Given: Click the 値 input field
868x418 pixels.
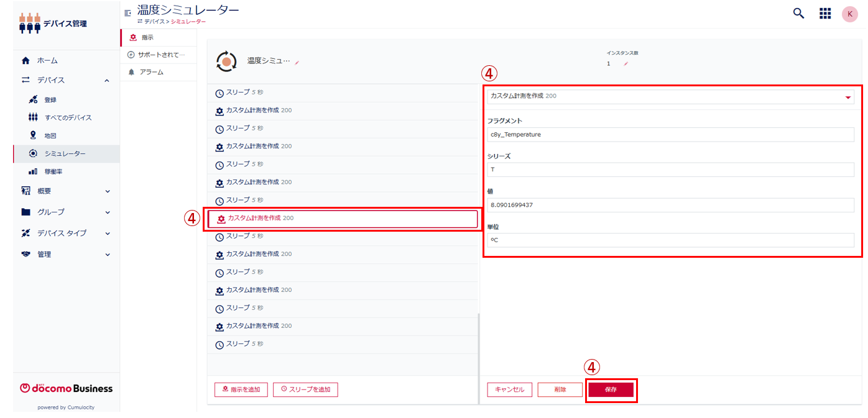Looking at the screenshot, I should click(670, 205).
